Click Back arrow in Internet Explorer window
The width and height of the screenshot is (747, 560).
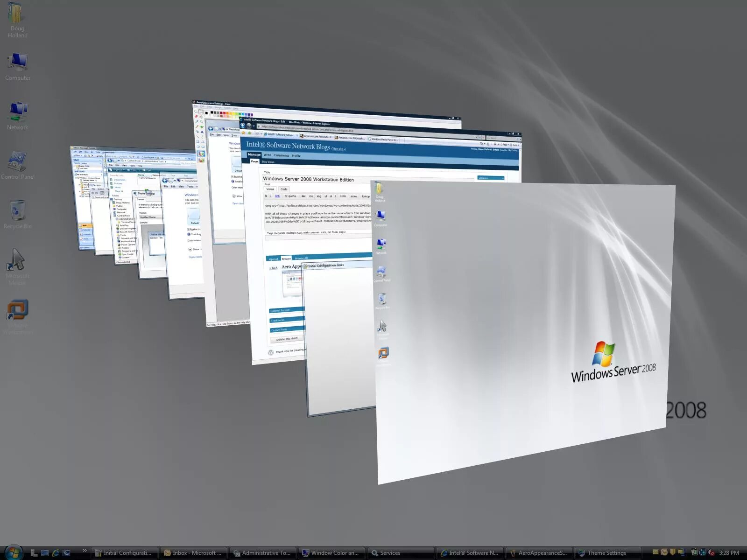tap(243, 126)
